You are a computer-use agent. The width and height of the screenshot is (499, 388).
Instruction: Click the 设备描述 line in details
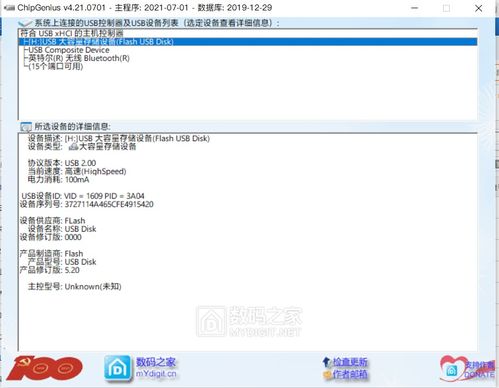[x=119, y=138]
